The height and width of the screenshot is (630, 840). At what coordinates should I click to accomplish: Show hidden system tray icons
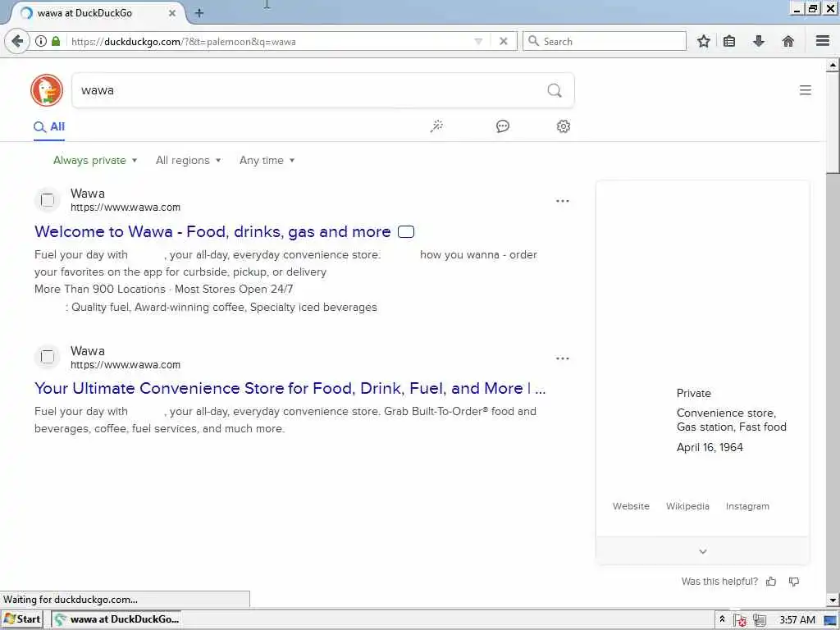click(722, 619)
